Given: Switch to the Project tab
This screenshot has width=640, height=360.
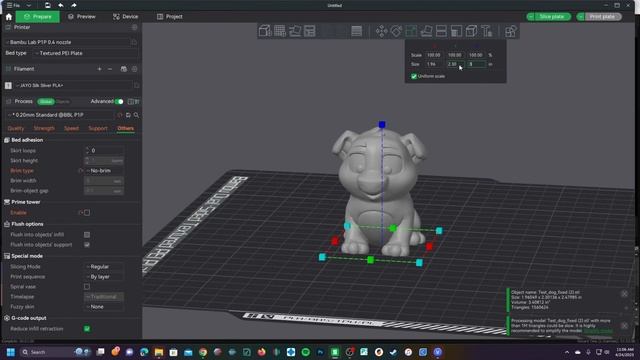Looking at the screenshot, I should tap(170, 17).
